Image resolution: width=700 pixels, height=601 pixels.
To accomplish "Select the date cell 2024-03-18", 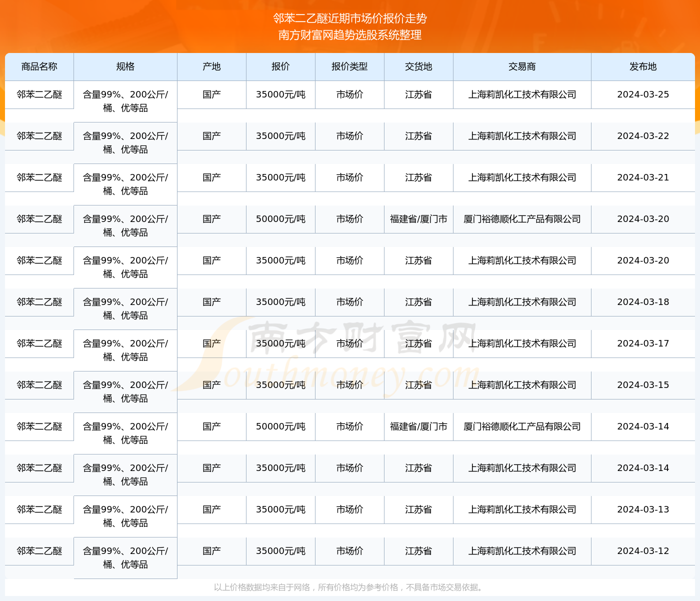I will 643,302.
